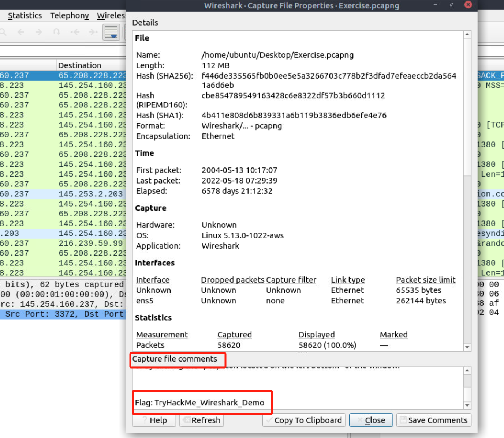
Task: Select packet row with destination 145.253.2.203
Action: 63,194
